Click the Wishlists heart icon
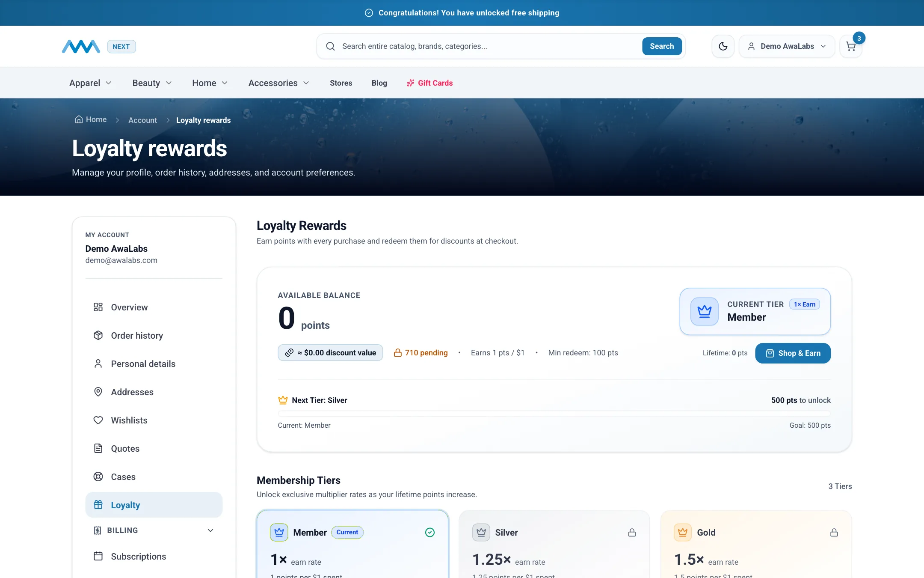 click(x=98, y=420)
